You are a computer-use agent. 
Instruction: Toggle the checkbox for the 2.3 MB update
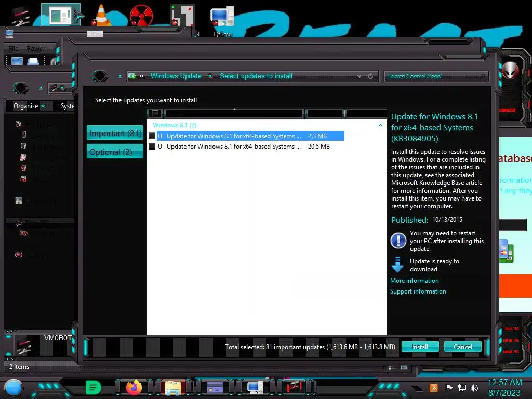152,136
